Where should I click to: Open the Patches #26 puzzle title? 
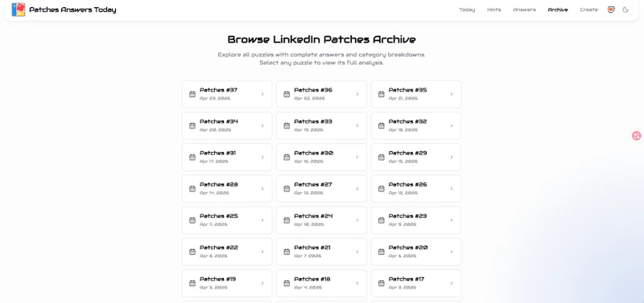click(408, 185)
